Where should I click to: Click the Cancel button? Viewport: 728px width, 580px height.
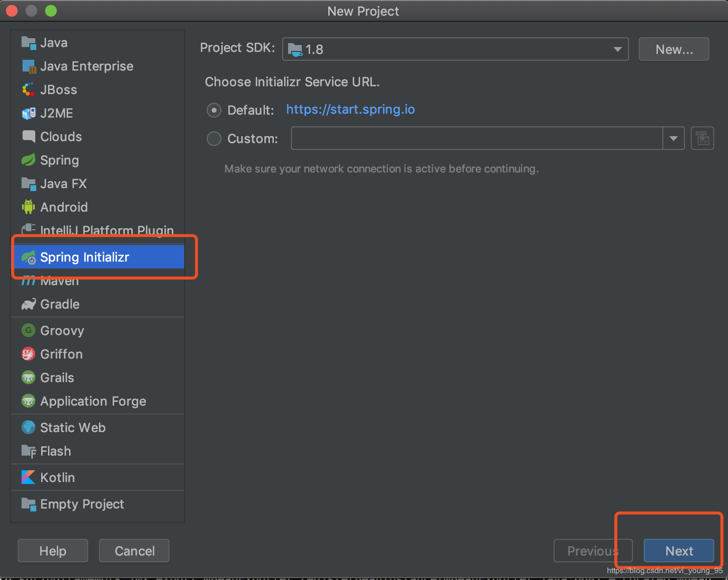134,551
